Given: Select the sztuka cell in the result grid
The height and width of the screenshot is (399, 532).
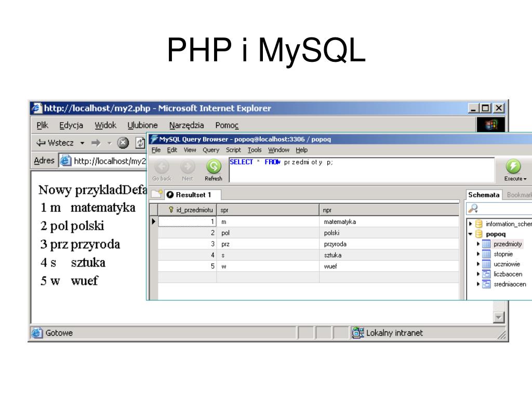Looking at the screenshot, I should [x=389, y=255].
